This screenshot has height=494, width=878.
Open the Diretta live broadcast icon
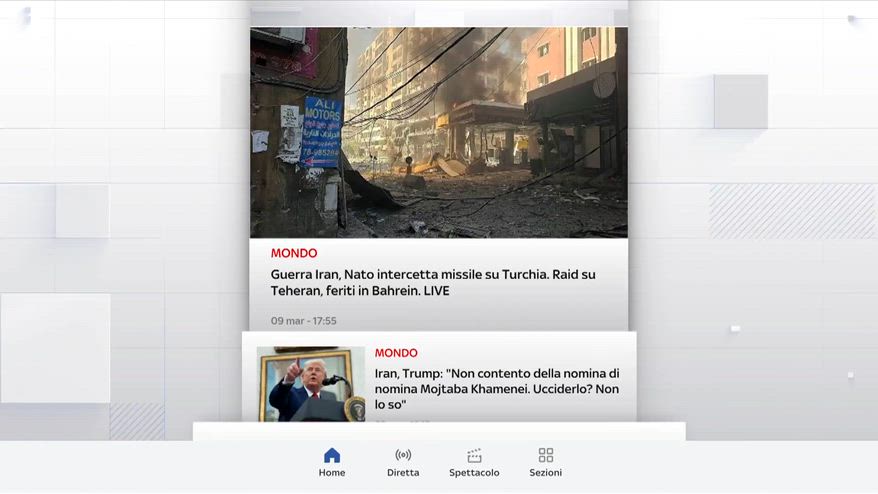403,455
